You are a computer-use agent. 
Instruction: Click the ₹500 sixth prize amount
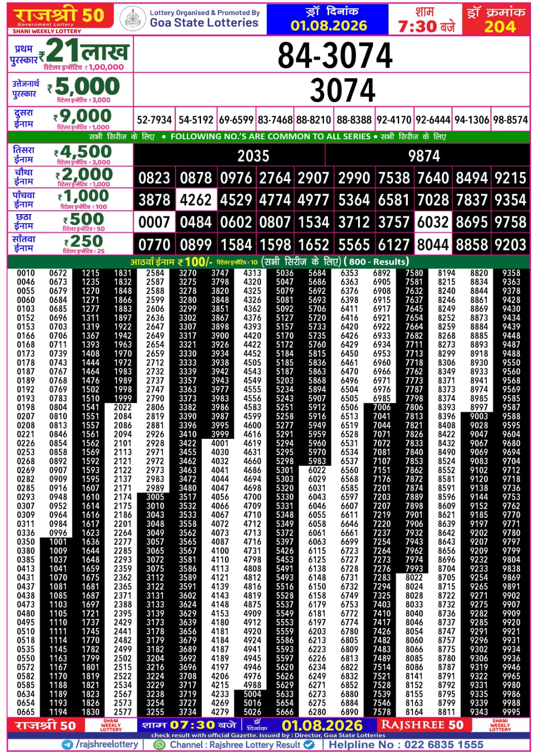[84, 219]
